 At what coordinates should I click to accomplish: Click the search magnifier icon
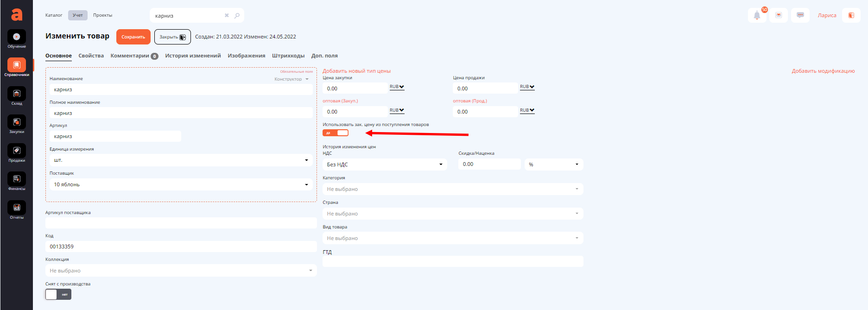237,15
